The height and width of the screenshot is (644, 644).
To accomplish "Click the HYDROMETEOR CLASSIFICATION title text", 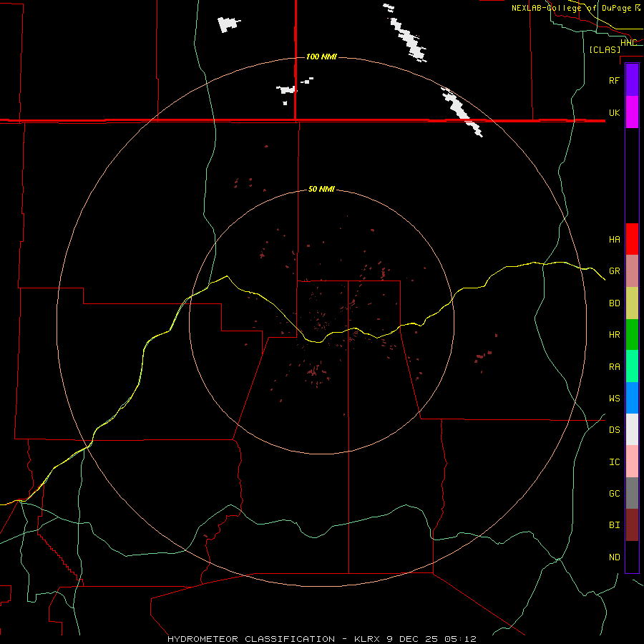I will pos(251,639).
